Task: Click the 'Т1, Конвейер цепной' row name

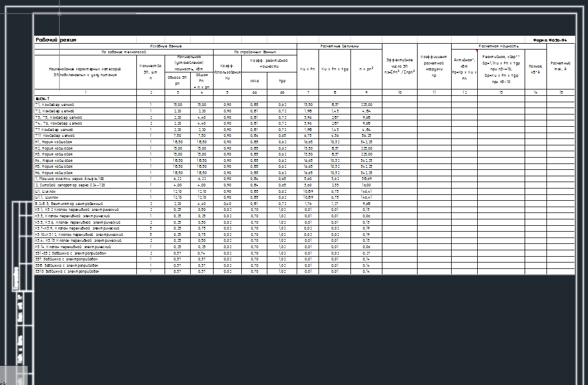Action: point(54,105)
